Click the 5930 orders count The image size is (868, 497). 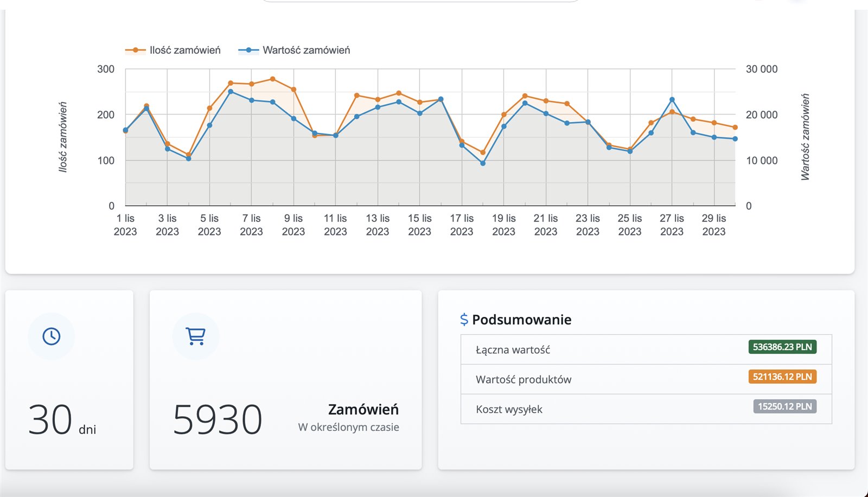218,420
